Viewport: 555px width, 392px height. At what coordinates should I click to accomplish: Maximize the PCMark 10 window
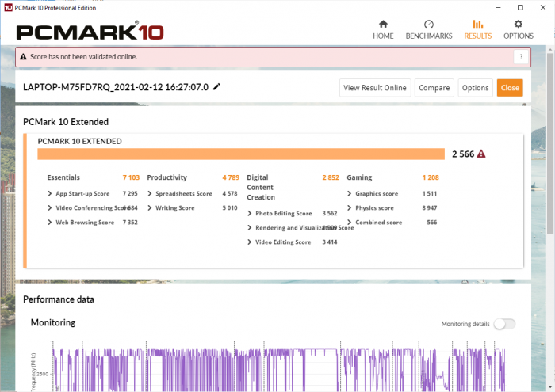[x=520, y=7]
